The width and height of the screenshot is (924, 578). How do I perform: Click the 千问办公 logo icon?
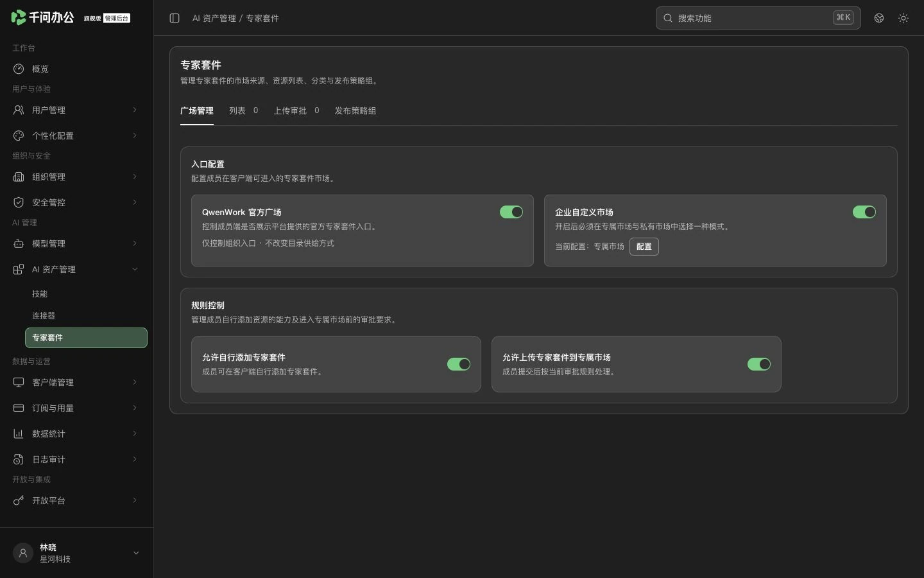coord(19,17)
